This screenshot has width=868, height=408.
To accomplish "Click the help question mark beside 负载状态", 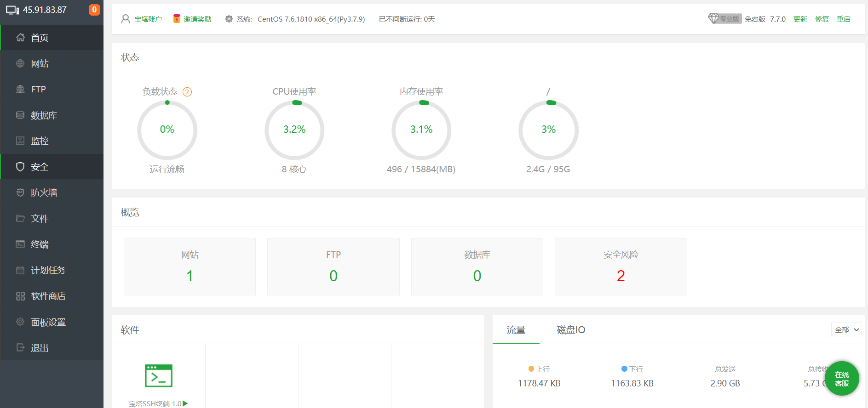I will (187, 92).
